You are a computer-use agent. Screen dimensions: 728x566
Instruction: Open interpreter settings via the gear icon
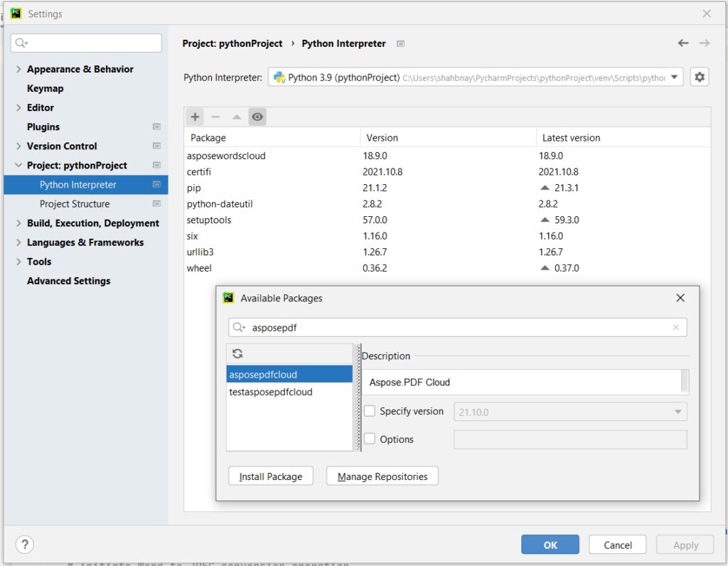click(700, 77)
